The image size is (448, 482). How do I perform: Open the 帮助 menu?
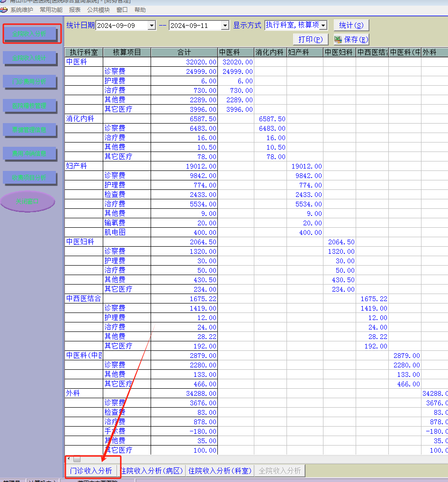coord(140,10)
